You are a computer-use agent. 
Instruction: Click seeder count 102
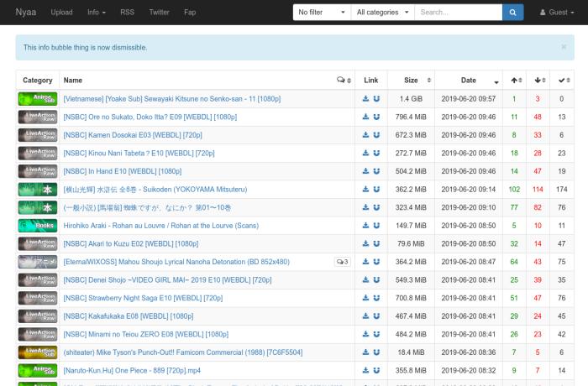[514, 190]
